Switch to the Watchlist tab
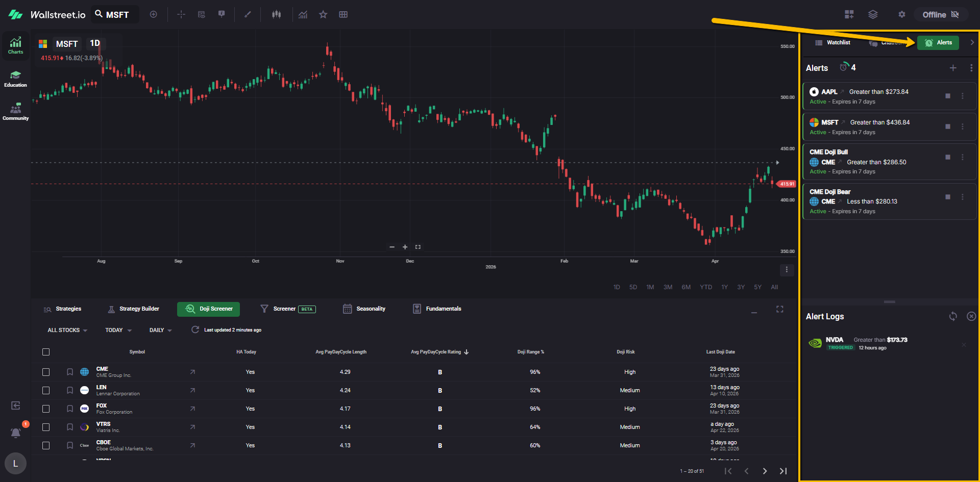 pyautogui.click(x=833, y=43)
